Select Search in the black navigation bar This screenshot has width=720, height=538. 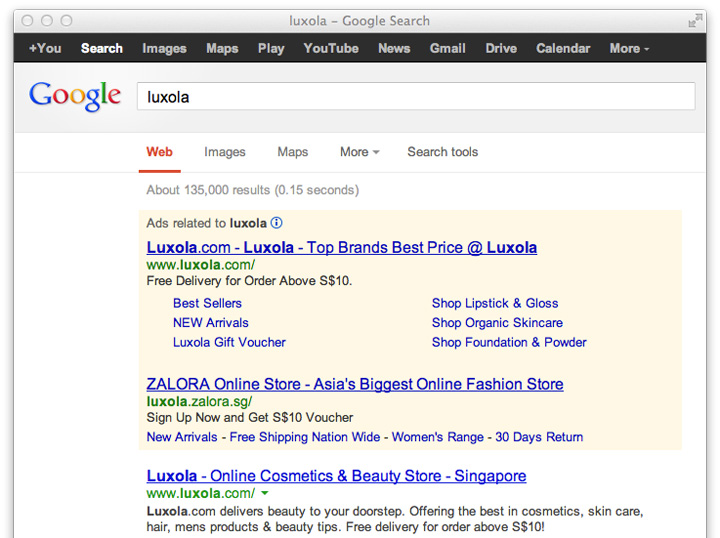click(x=101, y=48)
